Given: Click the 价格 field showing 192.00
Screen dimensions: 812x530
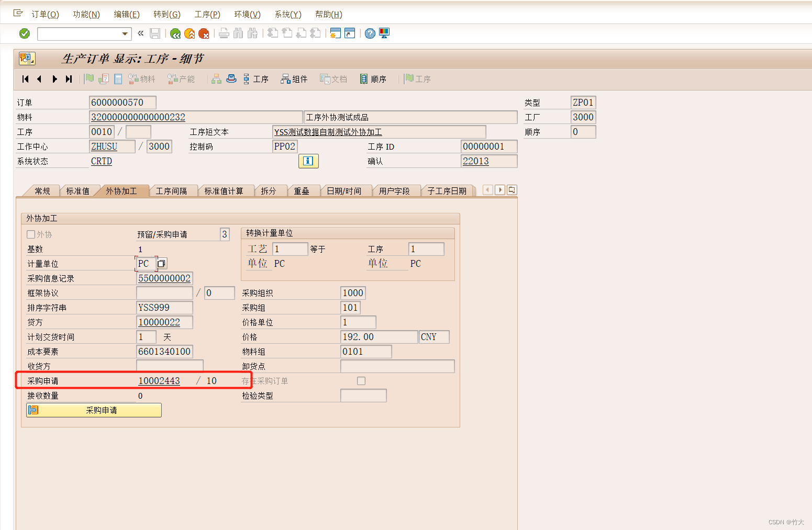Looking at the screenshot, I should point(379,337).
